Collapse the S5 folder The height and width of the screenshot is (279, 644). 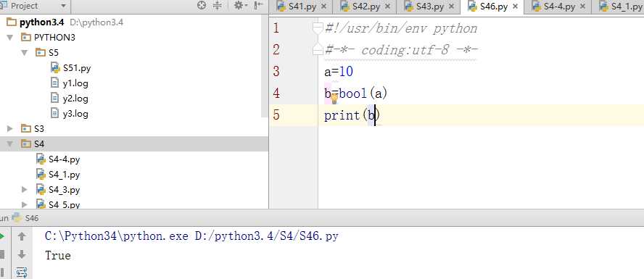[x=24, y=52]
